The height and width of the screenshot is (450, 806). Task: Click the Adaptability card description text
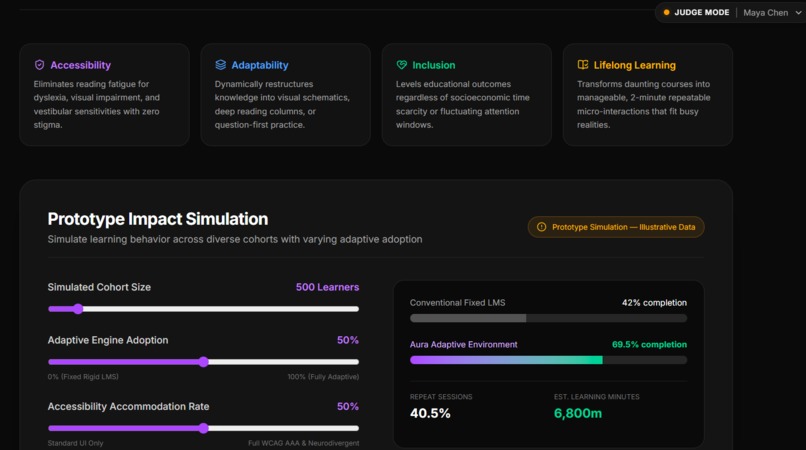pyautogui.click(x=282, y=104)
